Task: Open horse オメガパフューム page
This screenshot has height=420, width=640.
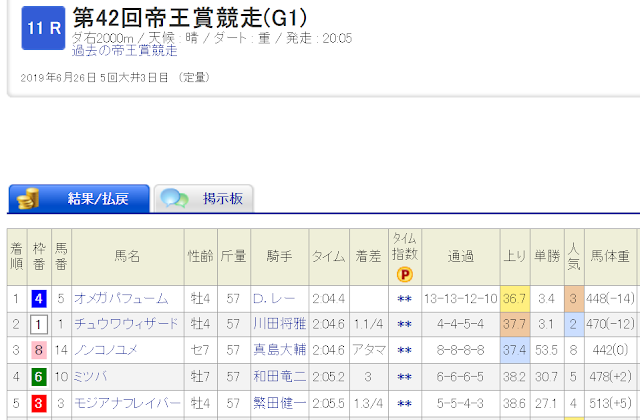Action: (121, 299)
